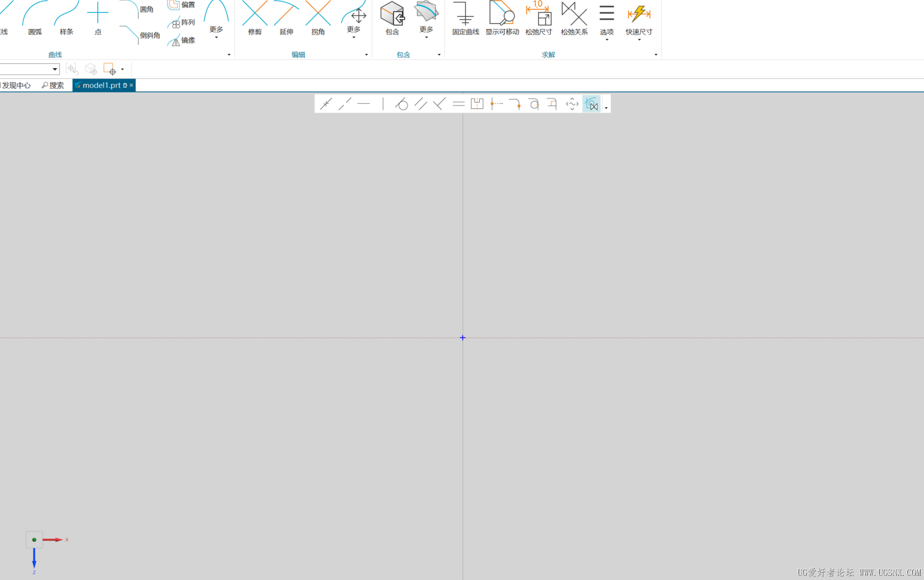Click the Offset (偏置) curve tool

(x=181, y=5)
